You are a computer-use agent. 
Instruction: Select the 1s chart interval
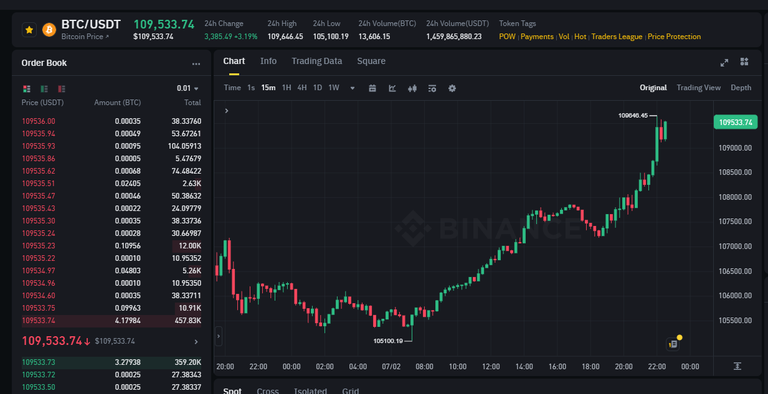click(251, 88)
